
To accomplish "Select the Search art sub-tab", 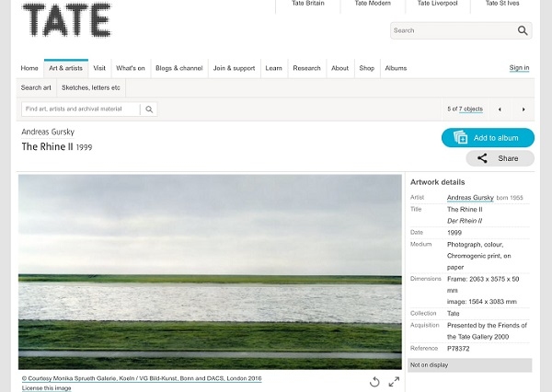I will click(x=36, y=87).
